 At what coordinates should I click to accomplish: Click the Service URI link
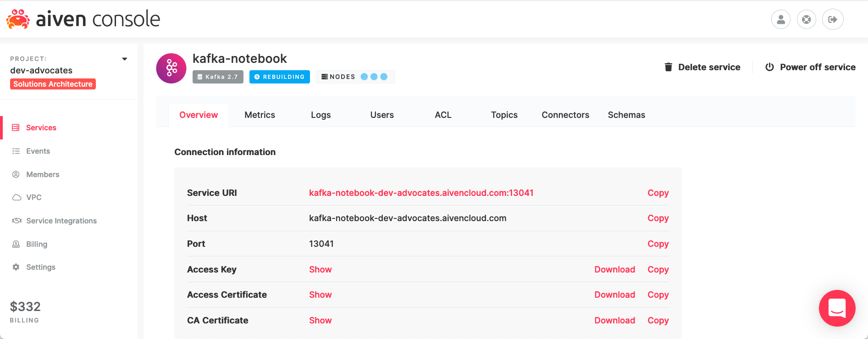pyautogui.click(x=421, y=193)
